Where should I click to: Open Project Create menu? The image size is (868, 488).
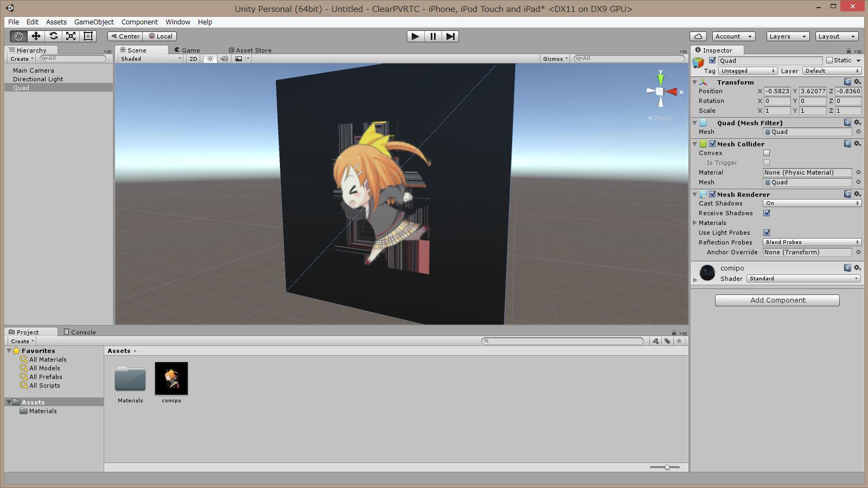22,341
